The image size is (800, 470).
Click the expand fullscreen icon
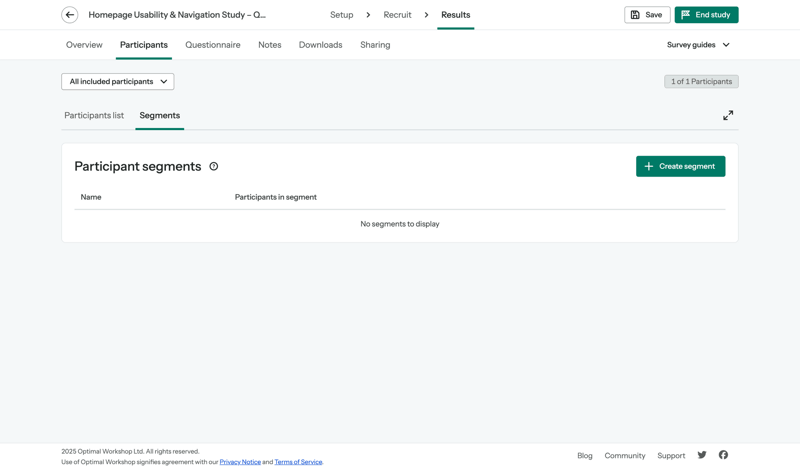pyautogui.click(x=728, y=115)
